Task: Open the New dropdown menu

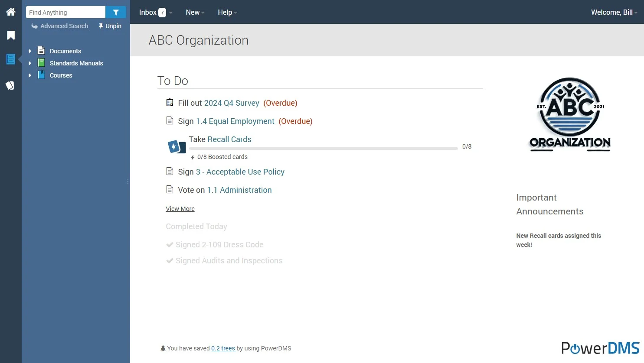Action: point(195,12)
